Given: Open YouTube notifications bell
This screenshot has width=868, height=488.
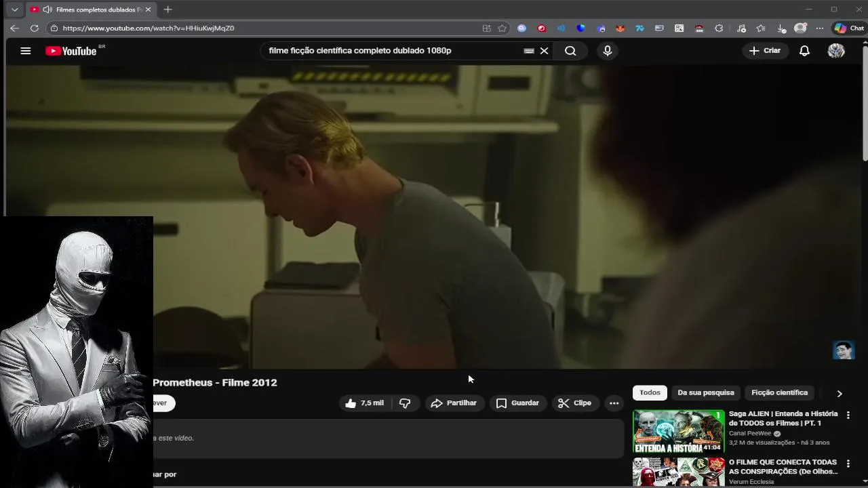Looking at the screenshot, I should [804, 51].
